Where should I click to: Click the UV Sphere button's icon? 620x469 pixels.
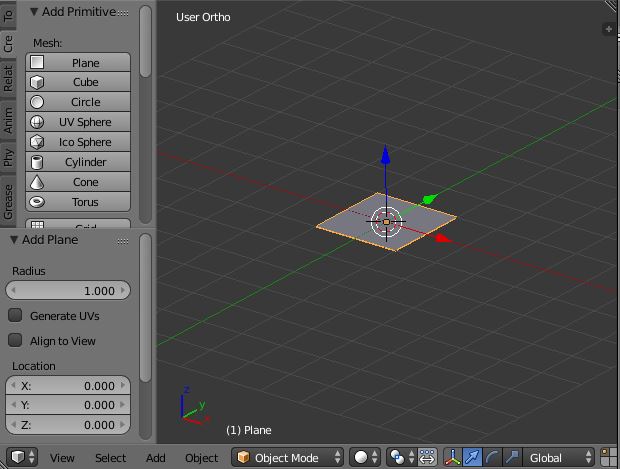coord(37,122)
